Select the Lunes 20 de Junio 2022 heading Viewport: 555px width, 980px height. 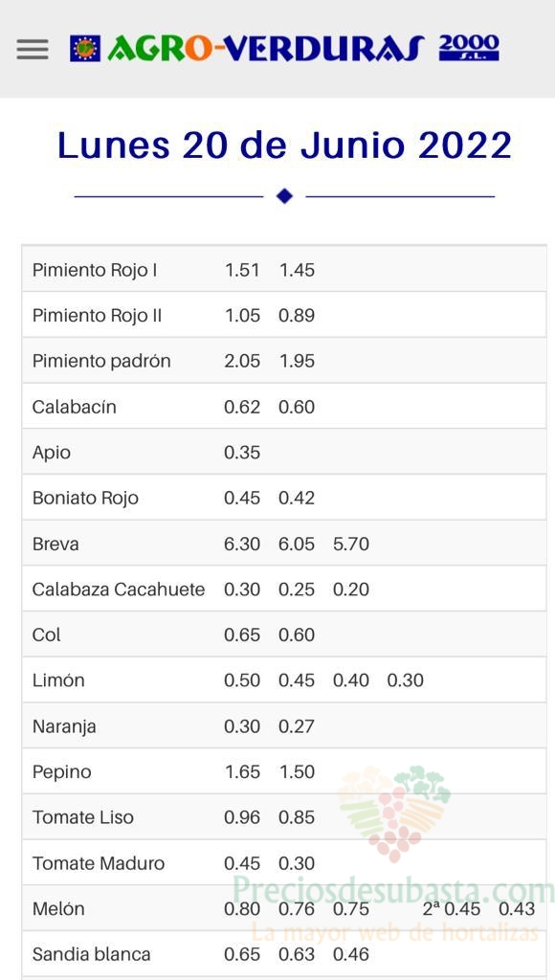tap(284, 145)
